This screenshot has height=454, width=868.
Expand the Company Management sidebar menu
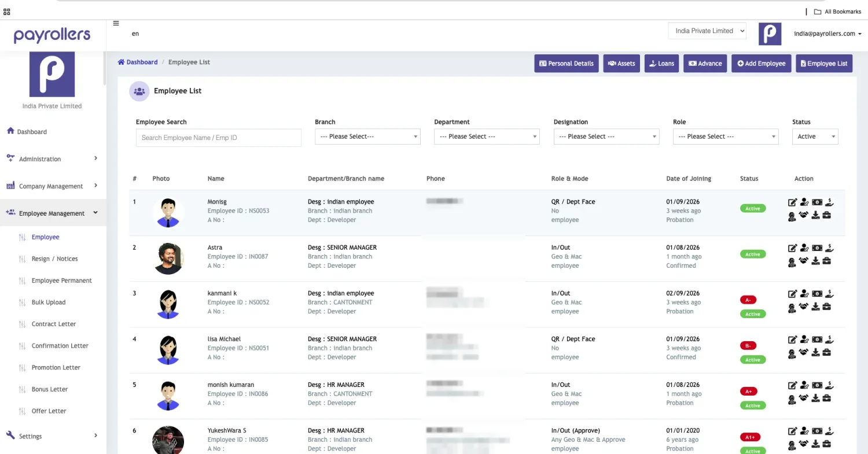[53, 186]
